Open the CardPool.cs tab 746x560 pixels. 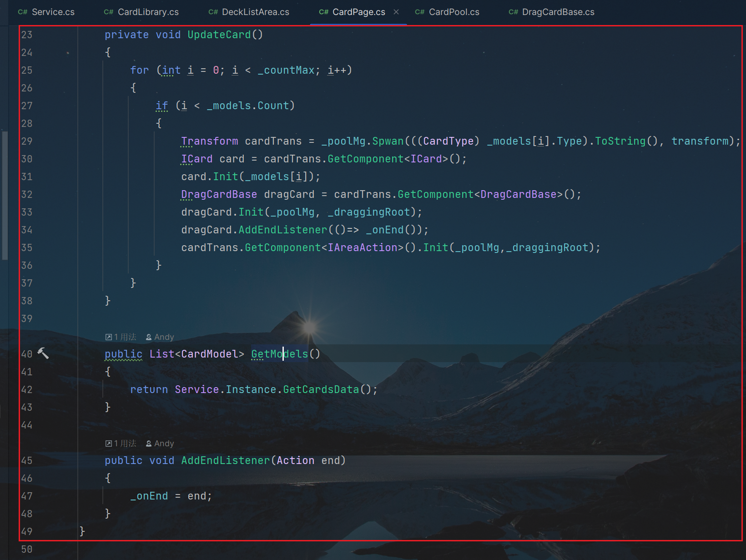(447, 12)
